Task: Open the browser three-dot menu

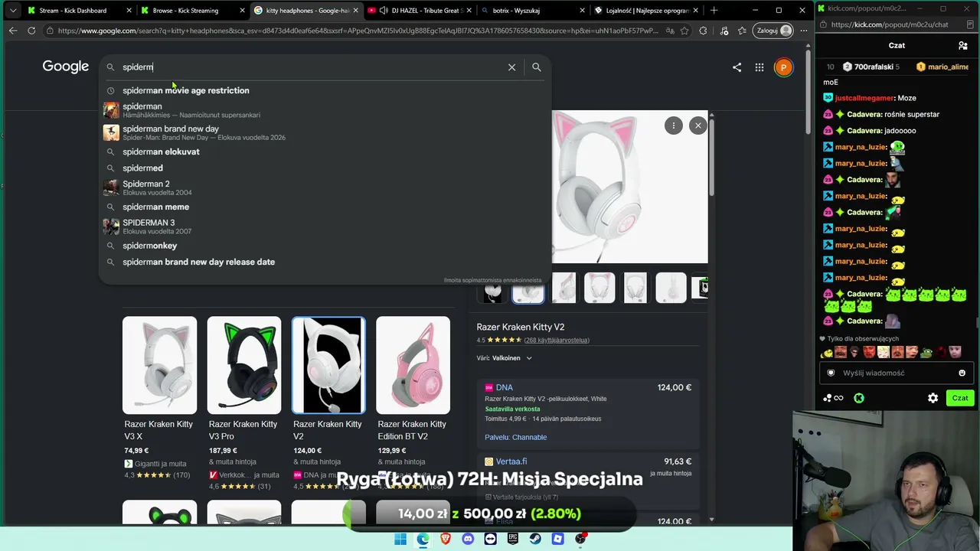Action: point(803,31)
